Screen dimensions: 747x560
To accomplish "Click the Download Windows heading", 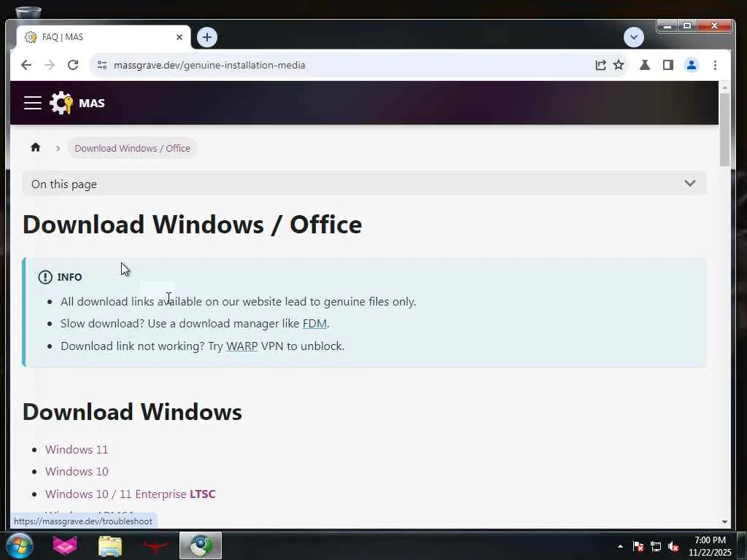I will click(x=132, y=412).
